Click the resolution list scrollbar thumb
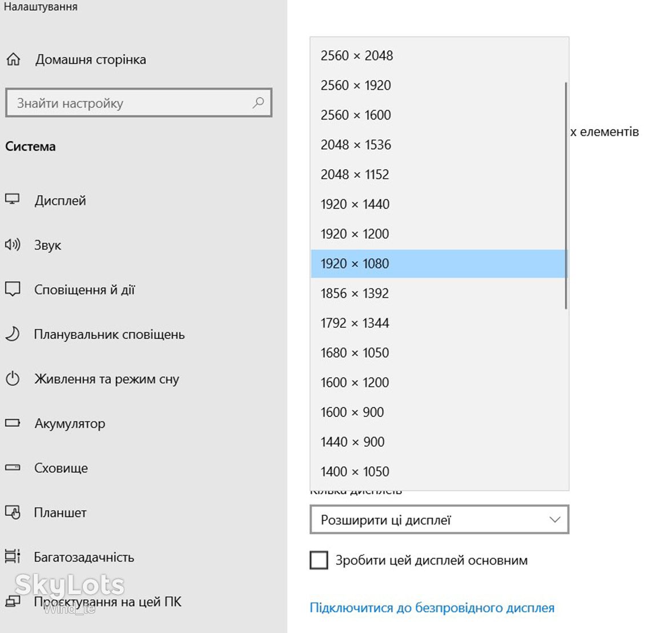 [x=566, y=195]
